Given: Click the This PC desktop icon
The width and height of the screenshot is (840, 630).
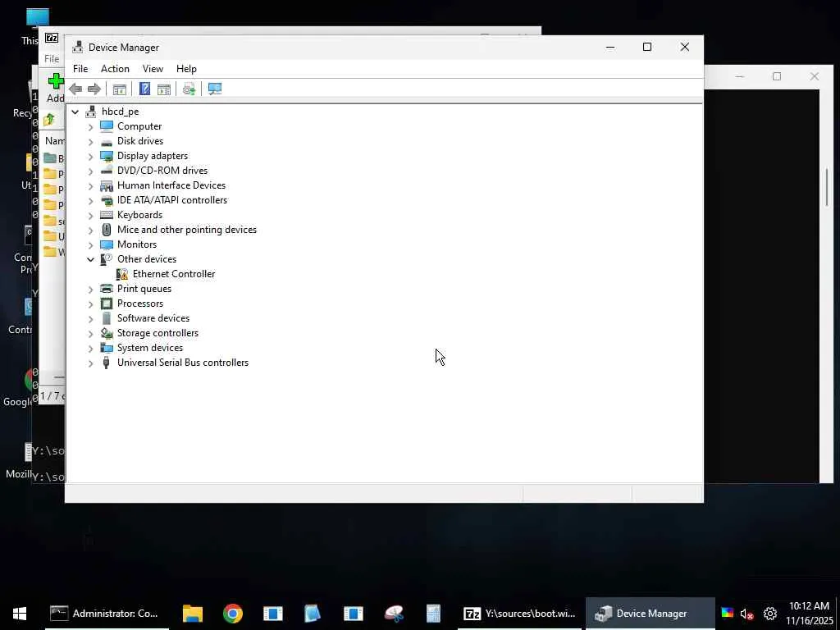Looking at the screenshot, I should pyautogui.click(x=37, y=27).
